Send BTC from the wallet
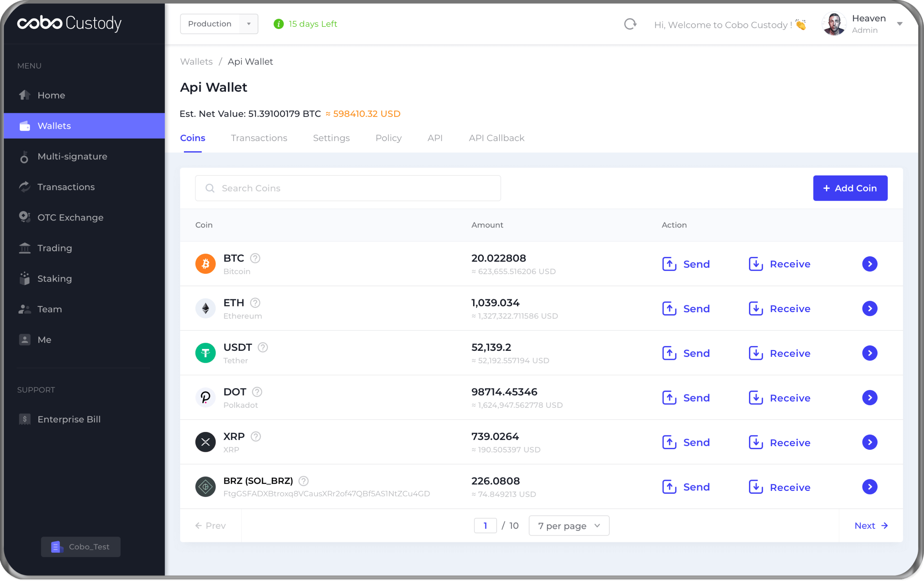Screen dimensions: 924x581 click(686, 264)
